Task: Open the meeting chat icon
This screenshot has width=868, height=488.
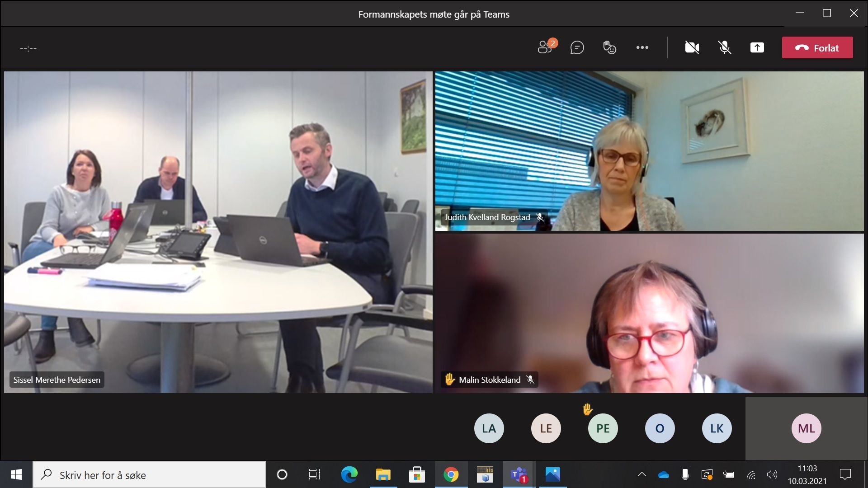Action: pos(577,47)
